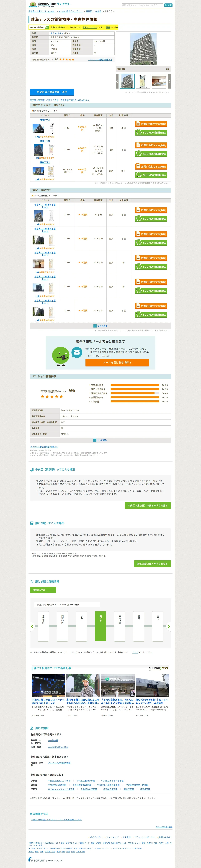This screenshot has height=868, width=201.
Task: Select 汐留 station card
Action: click(x=139, y=626)
